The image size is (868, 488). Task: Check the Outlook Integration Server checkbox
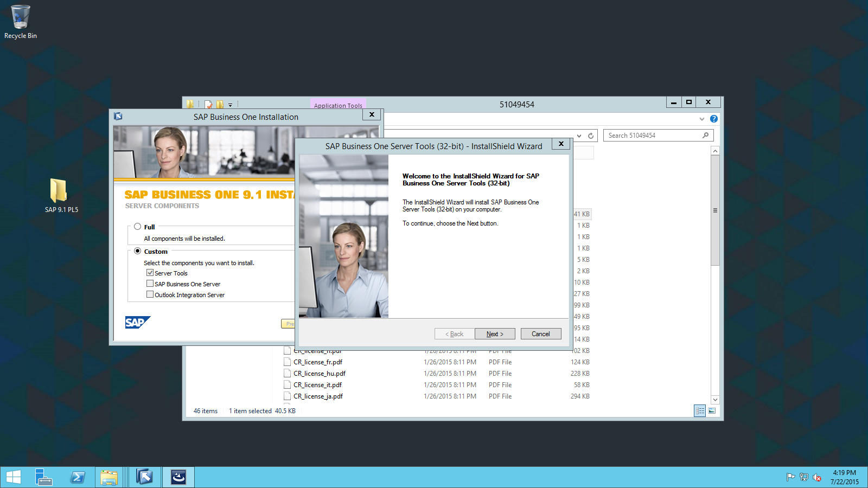150,294
